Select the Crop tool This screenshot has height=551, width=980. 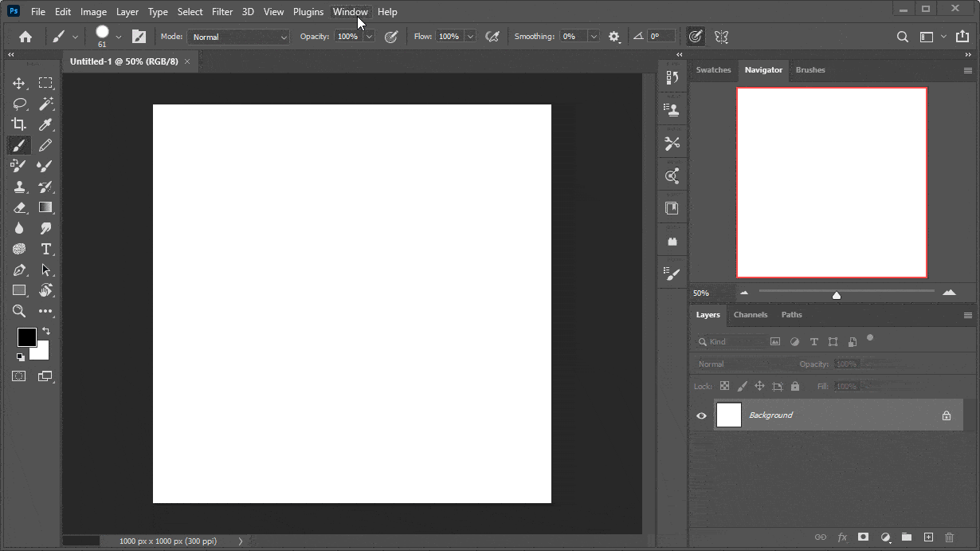point(19,124)
